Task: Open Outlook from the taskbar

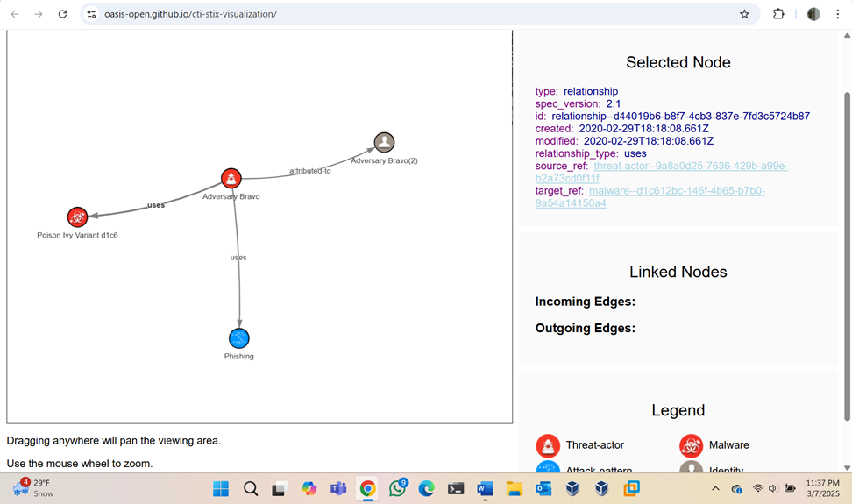Action: (x=543, y=489)
